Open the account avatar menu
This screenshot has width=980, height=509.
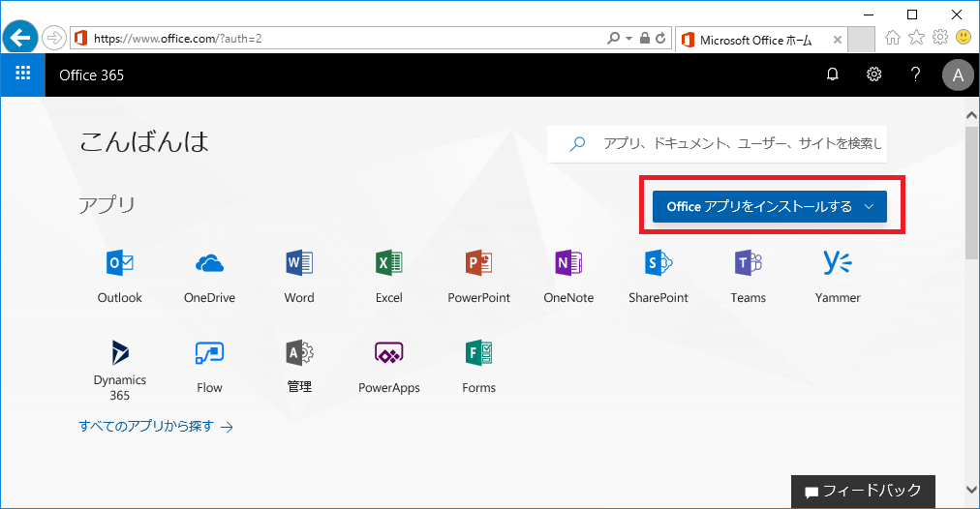(958, 75)
